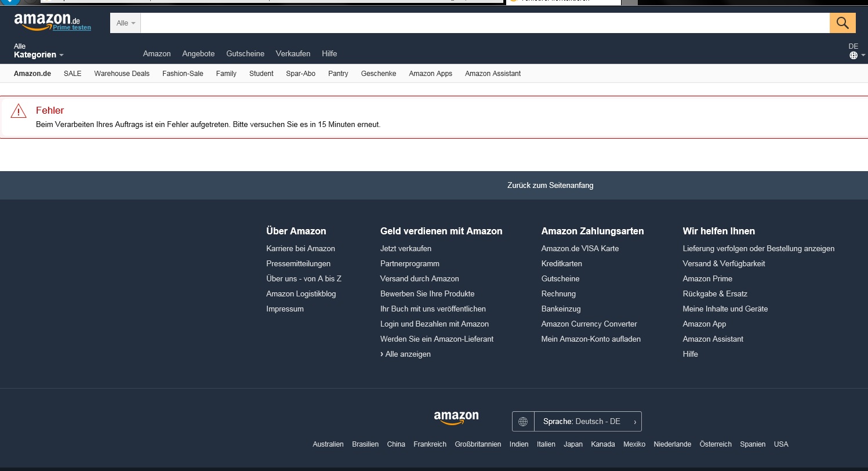Select Amazon Assistant in subnavigation
This screenshot has width=868, height=471.
493,74
